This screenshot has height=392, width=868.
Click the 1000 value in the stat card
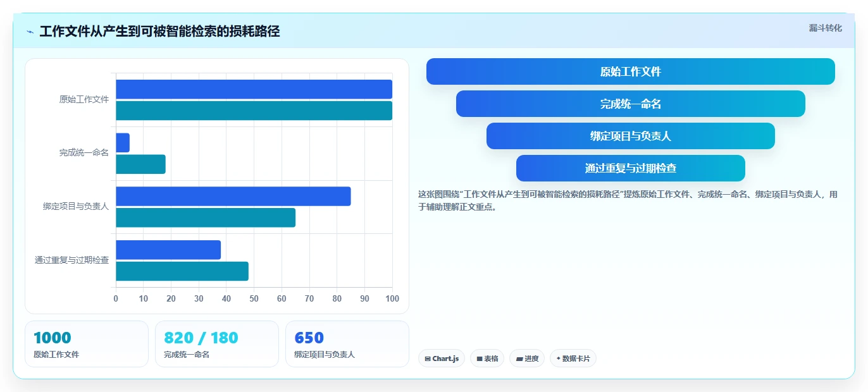(x=53, y=338)
